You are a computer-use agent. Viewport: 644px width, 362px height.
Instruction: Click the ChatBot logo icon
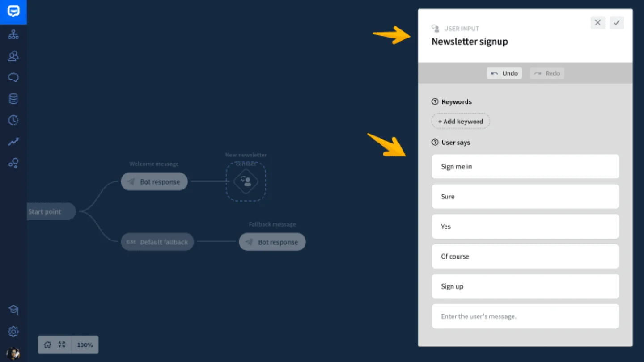pos(13,12)
